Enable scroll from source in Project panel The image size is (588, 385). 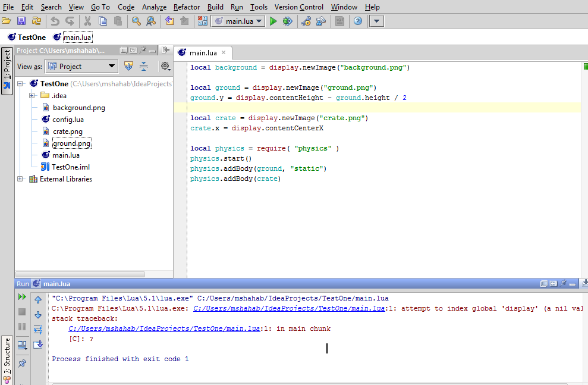click(x=128, y=66)
